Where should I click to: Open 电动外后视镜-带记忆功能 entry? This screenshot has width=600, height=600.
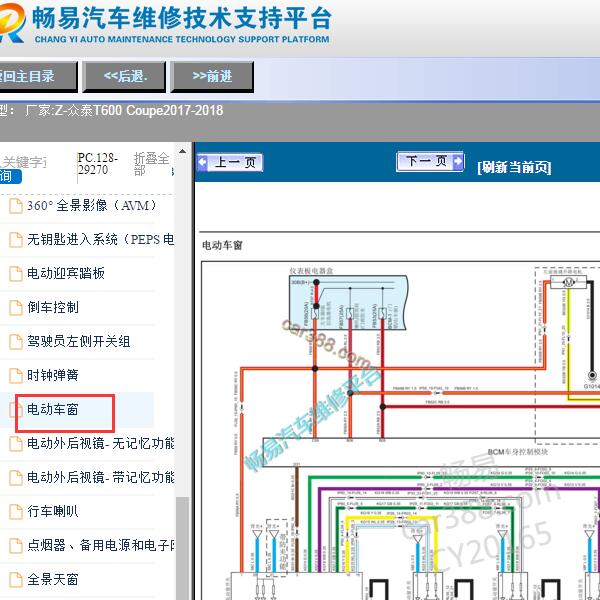(101, 477)
